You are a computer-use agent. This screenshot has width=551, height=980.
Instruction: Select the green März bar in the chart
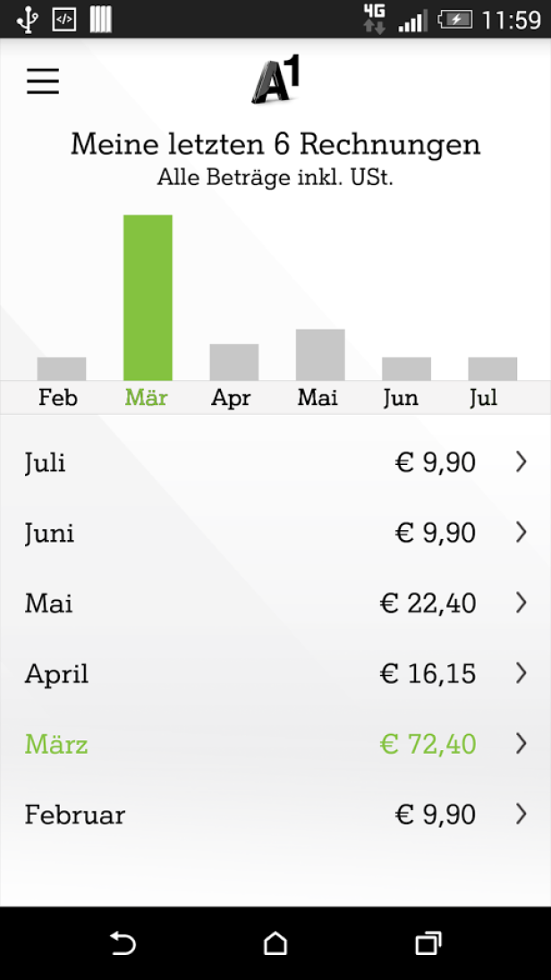tap(148, 295)
